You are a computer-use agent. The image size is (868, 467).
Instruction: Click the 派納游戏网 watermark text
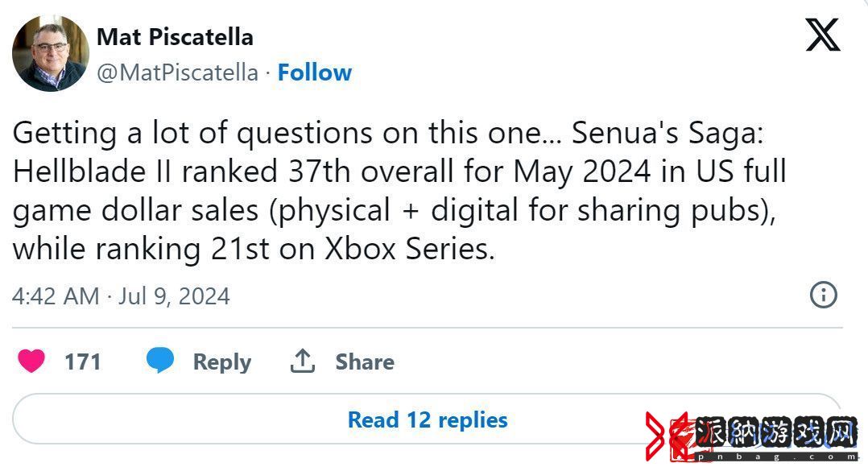click(776, 432)
